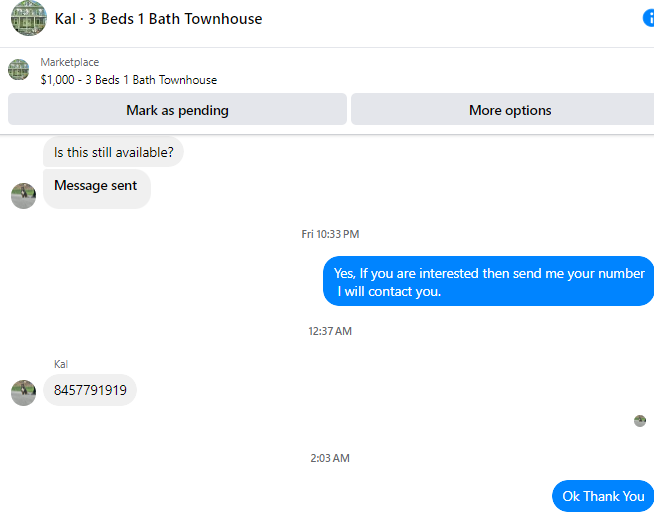Open Kal's profile picture beside the phone number
The height and width of the screenshot is (514, 654).
click(x=23, y=393)
